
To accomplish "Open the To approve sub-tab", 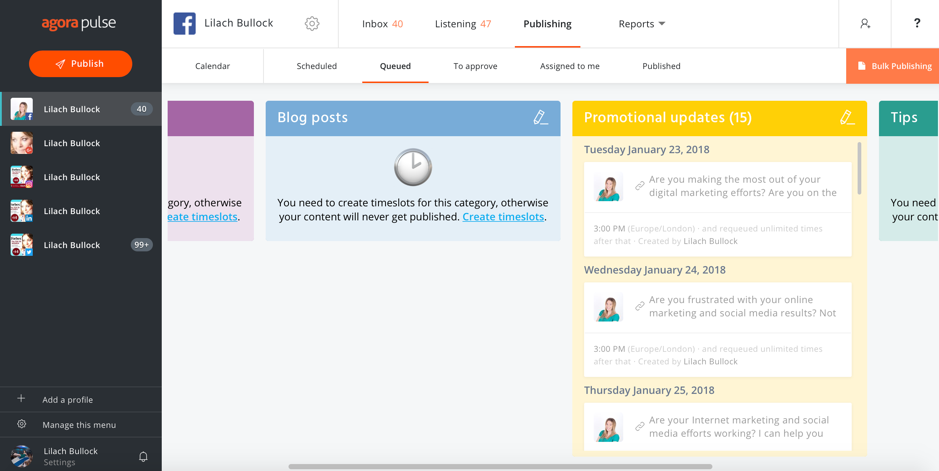I will coord(475,66).
